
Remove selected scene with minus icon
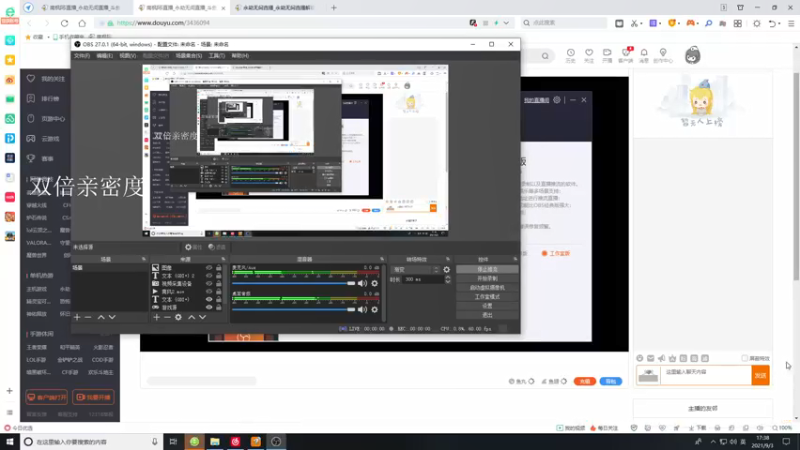tap(88, 317)
